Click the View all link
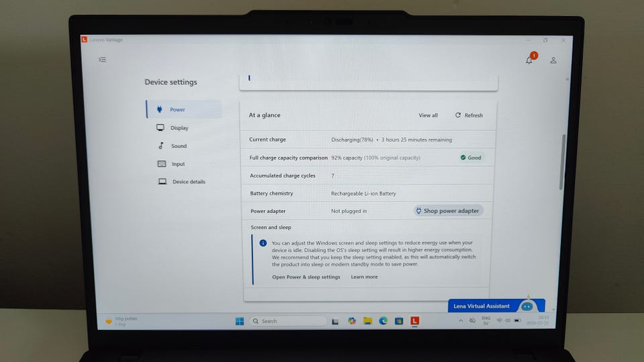 [428, 115]
